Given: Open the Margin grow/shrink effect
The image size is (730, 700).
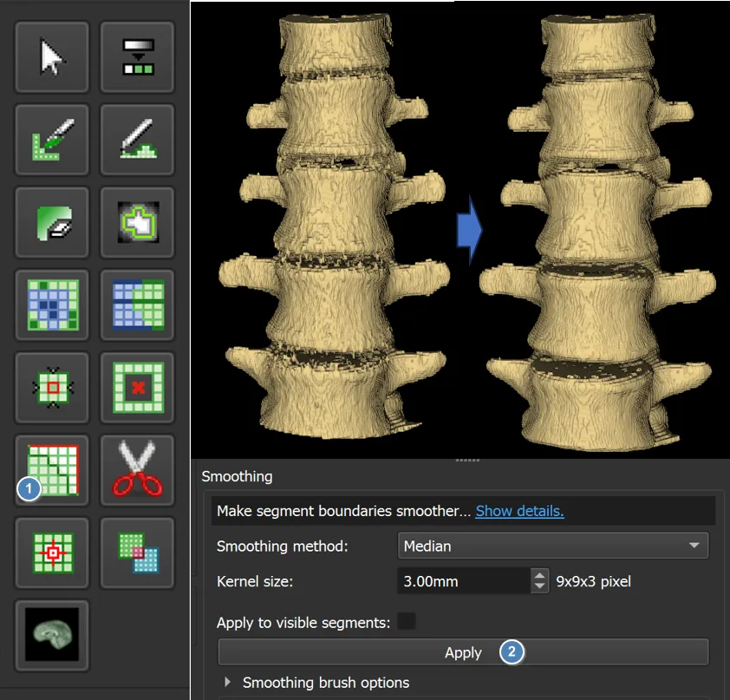Looking at the screenshot, I should point(52,388).
